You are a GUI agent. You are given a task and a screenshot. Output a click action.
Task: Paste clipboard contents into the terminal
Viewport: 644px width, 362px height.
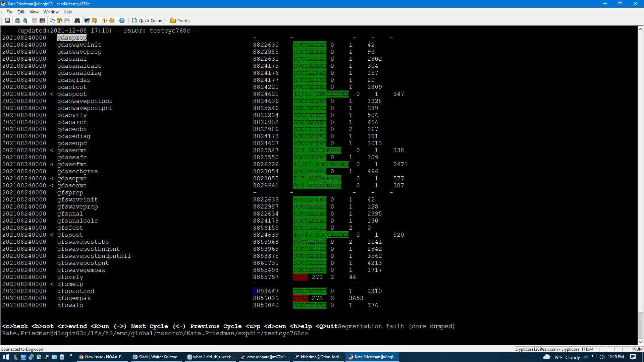[x=59, y=20]
